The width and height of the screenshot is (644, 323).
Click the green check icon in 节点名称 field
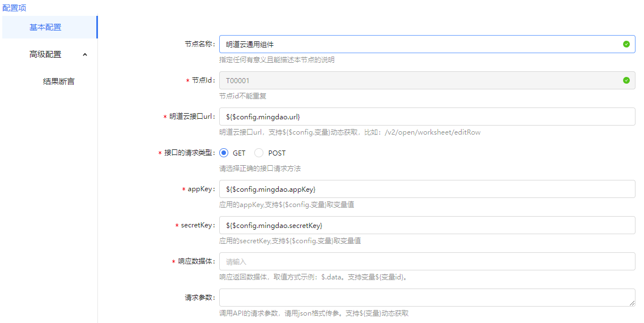(x=626, y=44)
